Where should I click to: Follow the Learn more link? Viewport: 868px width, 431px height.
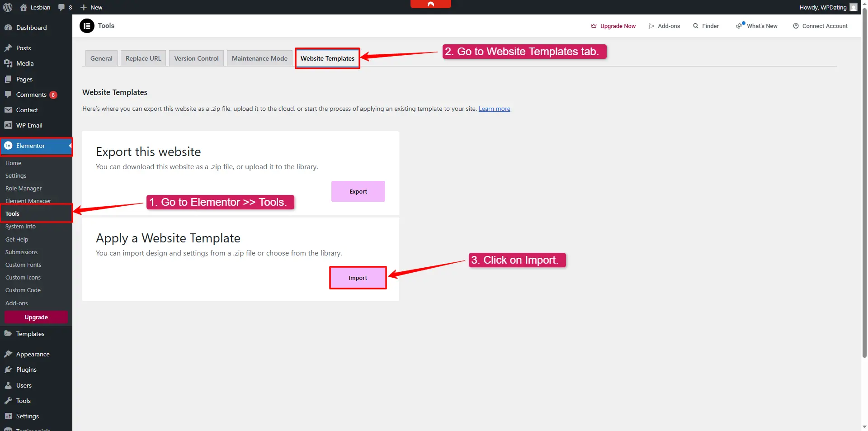coord(494,109)
